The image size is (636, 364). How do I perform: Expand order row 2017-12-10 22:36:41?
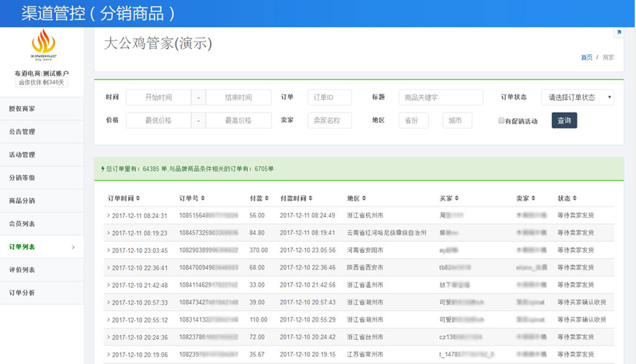108,268
